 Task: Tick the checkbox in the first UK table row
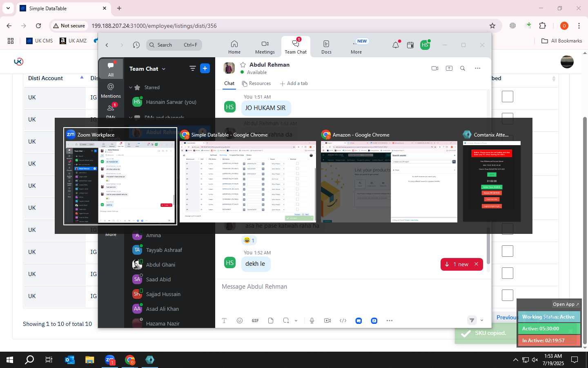click(508, 97)
